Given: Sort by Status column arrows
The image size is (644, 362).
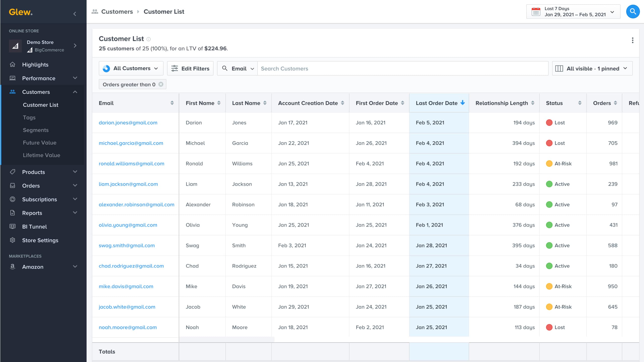Looking at the screenshot, I should pos(580,103).
